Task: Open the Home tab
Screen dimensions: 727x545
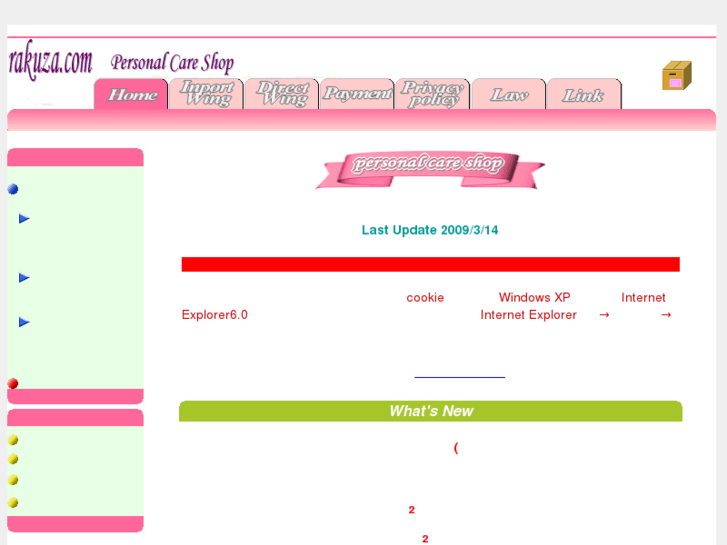Action: (x=131, y=94)
